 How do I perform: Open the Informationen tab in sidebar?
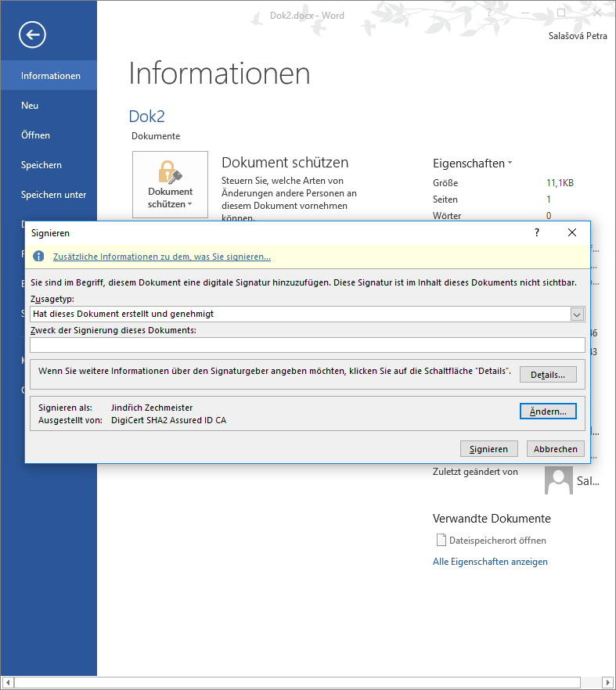(49, 75)
